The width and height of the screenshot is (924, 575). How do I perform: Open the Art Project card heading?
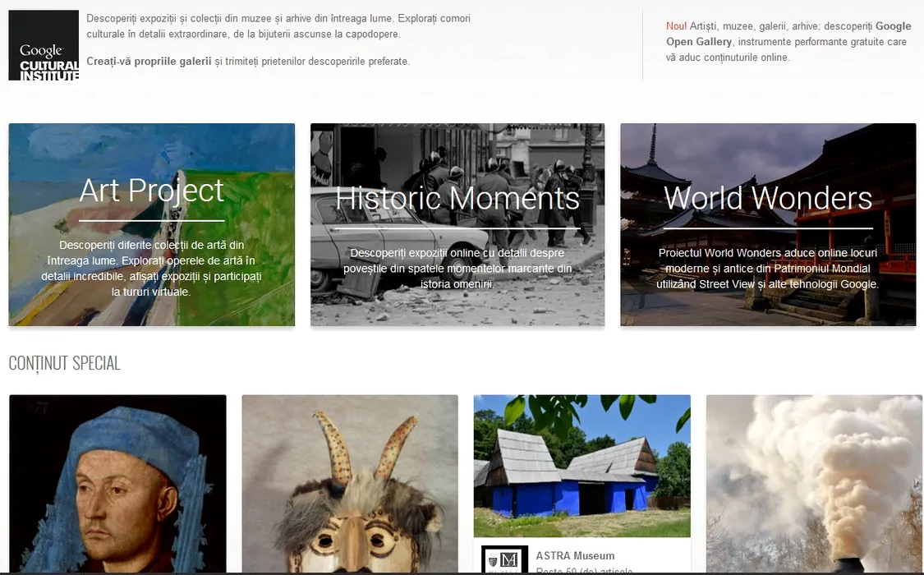coord(152,191)
